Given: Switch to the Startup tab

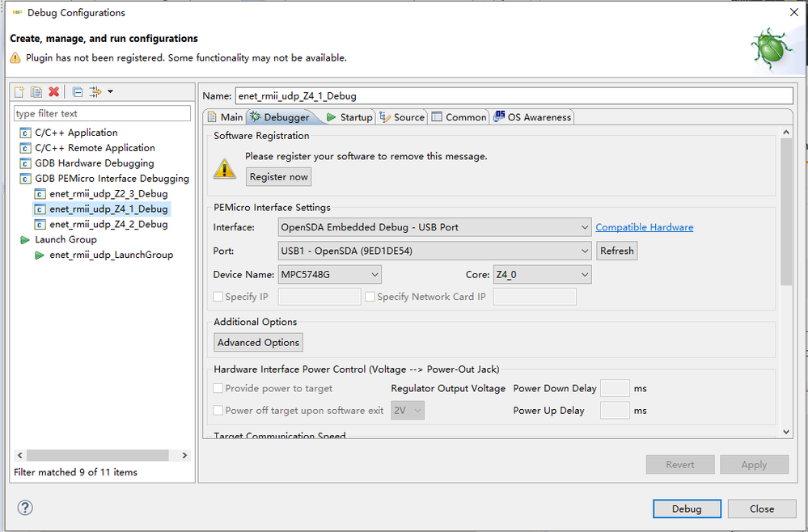Looking at the screenshot, I should [349, 117].
